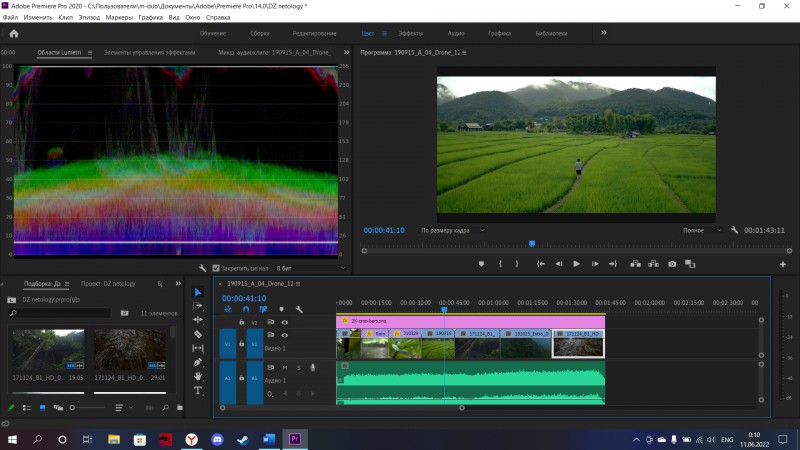Select the Track Select Forward tool
Screen dimensions: 800x450
point(198,306)
